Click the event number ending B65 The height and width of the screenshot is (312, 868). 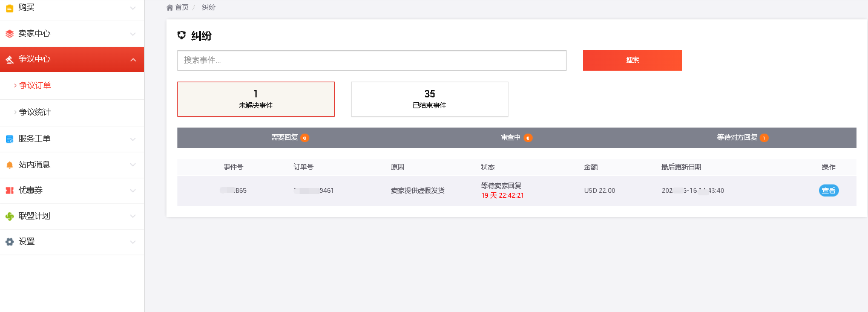(233, 190)
